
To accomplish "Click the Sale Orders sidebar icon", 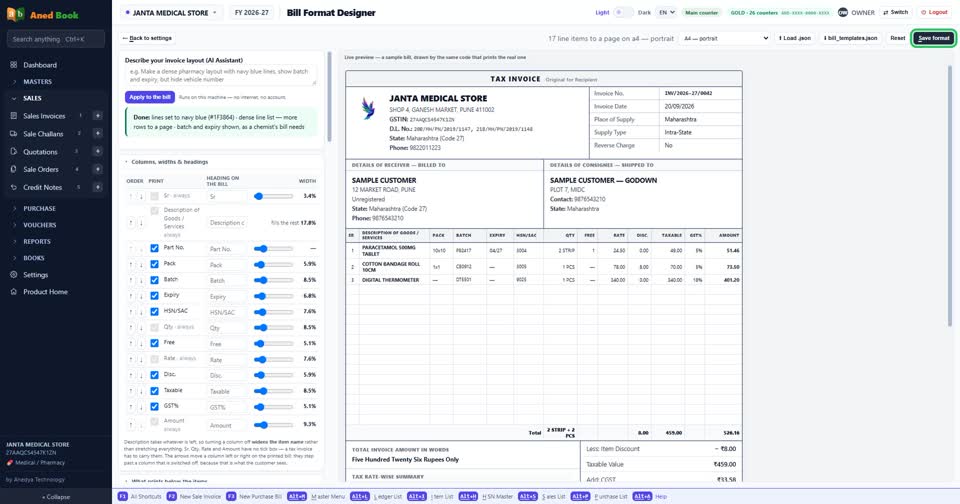I will point(13,169).
